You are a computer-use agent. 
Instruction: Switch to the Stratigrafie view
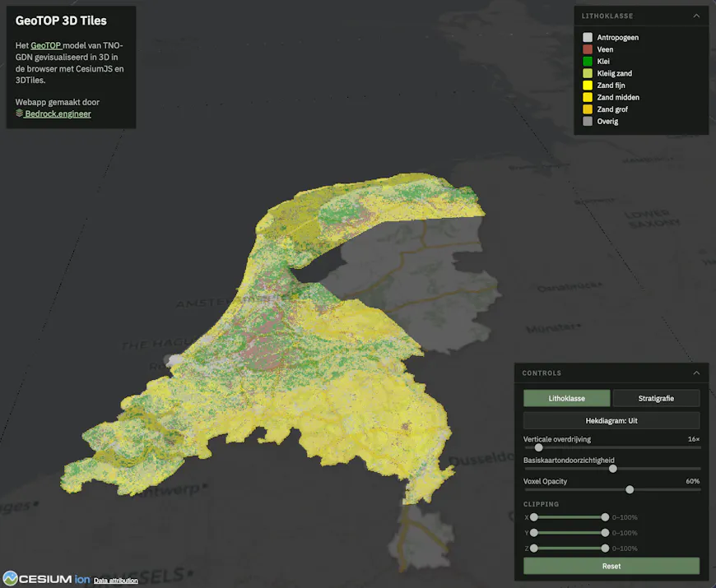(656, 397)
